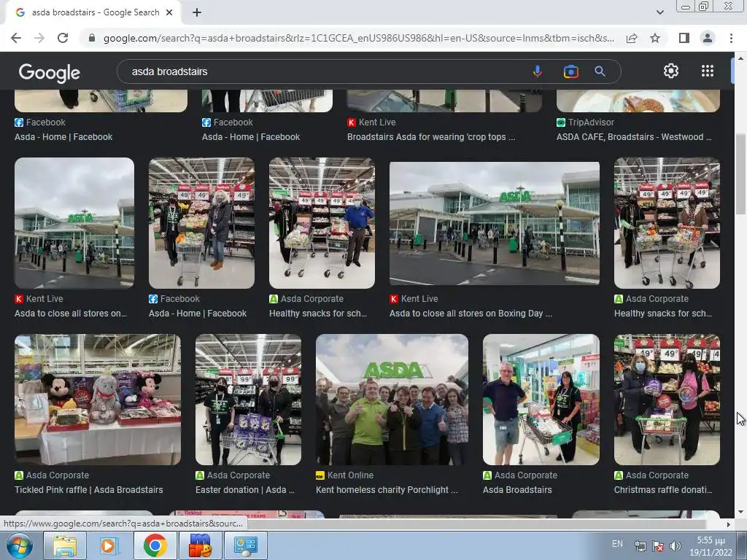Open the Chrome profile avatar
The height and width of the screenshot is (560, 747).
pos(708,38)
